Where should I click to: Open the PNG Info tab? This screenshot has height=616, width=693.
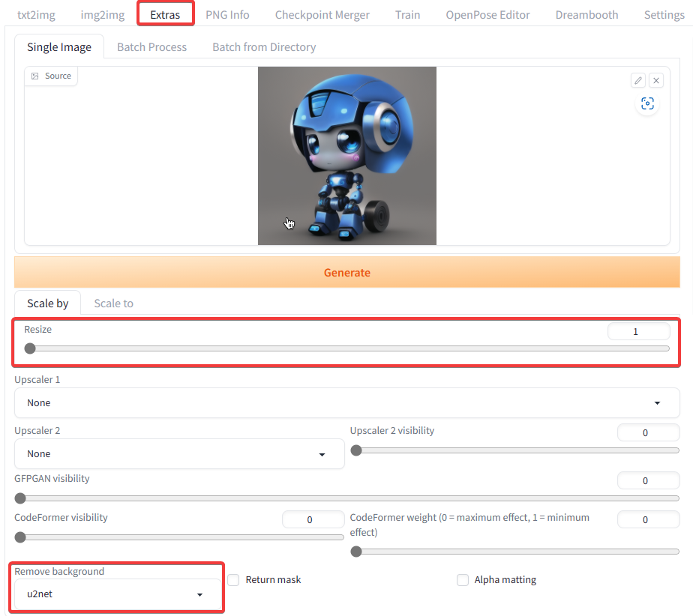click(x=227, y=14)
